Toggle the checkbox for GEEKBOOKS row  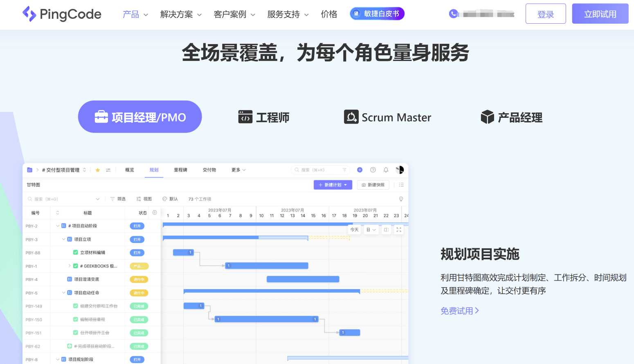76,266
